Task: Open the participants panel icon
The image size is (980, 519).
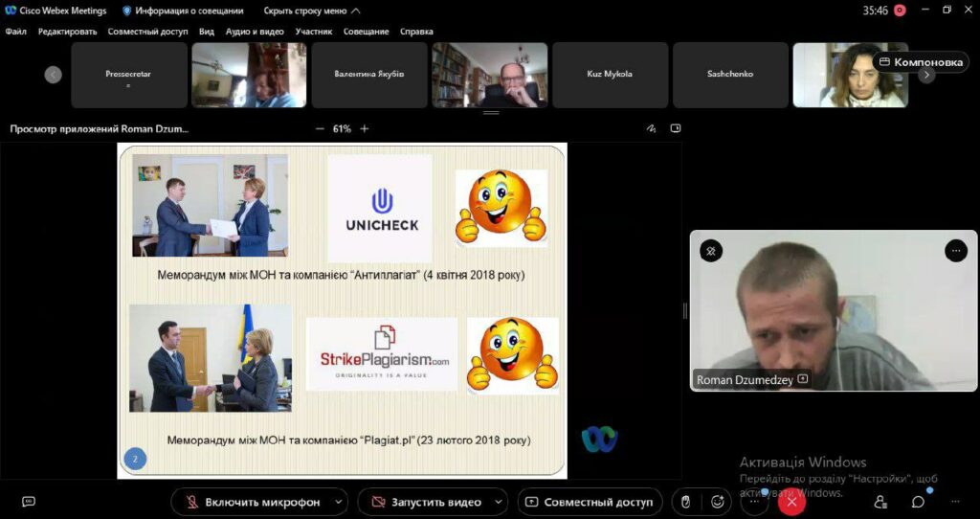Action: click(x=880, y=502)
